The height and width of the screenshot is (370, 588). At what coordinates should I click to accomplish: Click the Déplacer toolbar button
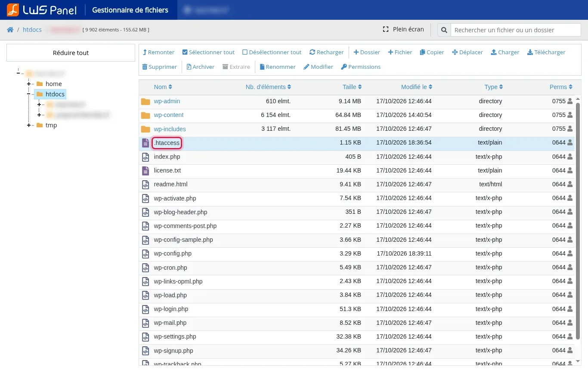pyautogui.click(x=467, y=52)
